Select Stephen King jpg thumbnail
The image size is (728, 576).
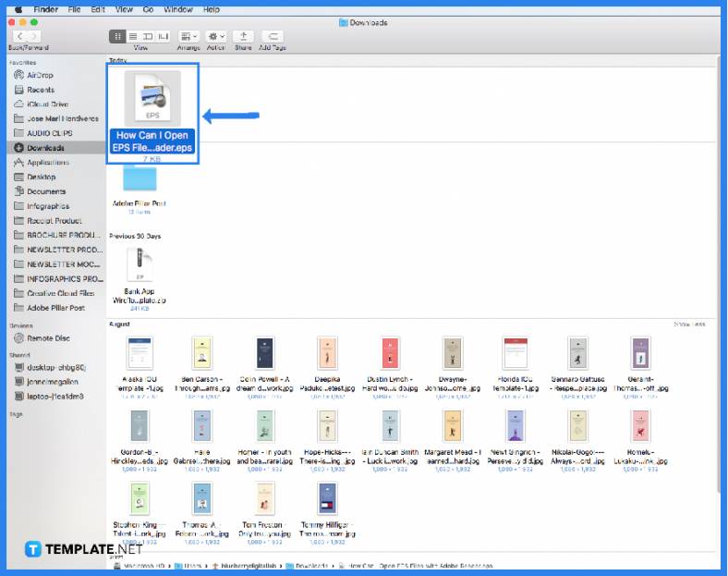point(140,499)
